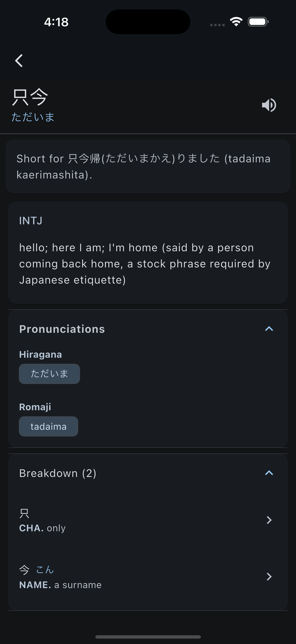The image size is (296, 644).
Task: Tap the battery status icon
Action: pos(258,22)
